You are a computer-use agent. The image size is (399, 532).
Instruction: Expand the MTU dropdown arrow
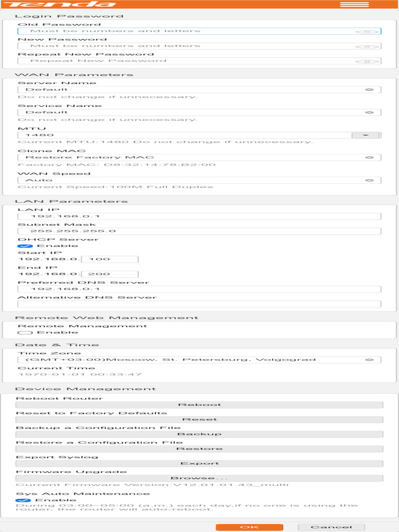(366, 135)
